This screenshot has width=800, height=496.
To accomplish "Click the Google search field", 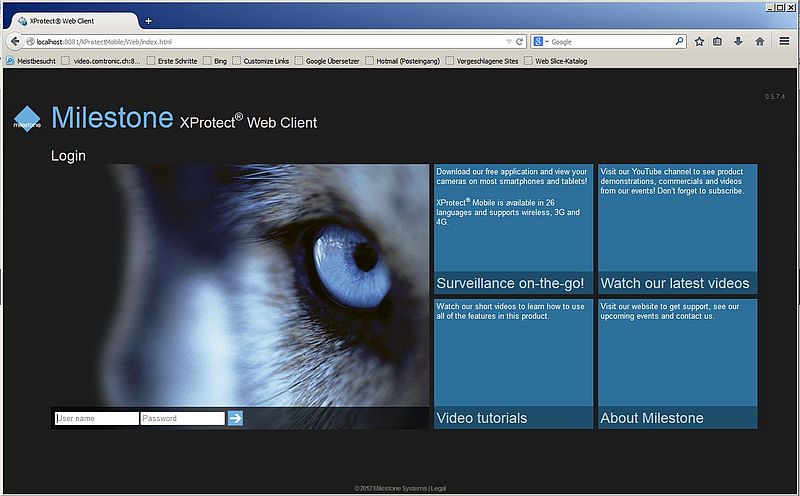I will pyautogui.click(x=612, y=42).
